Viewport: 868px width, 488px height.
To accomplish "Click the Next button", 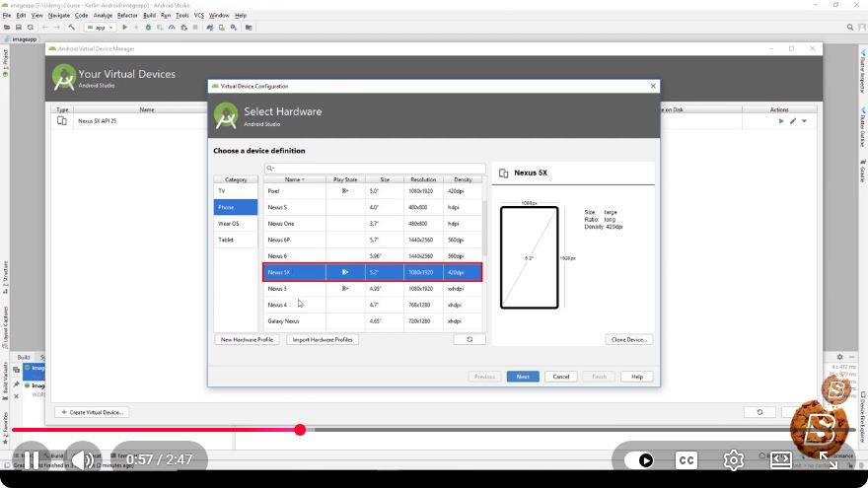I will pos(523,377).
